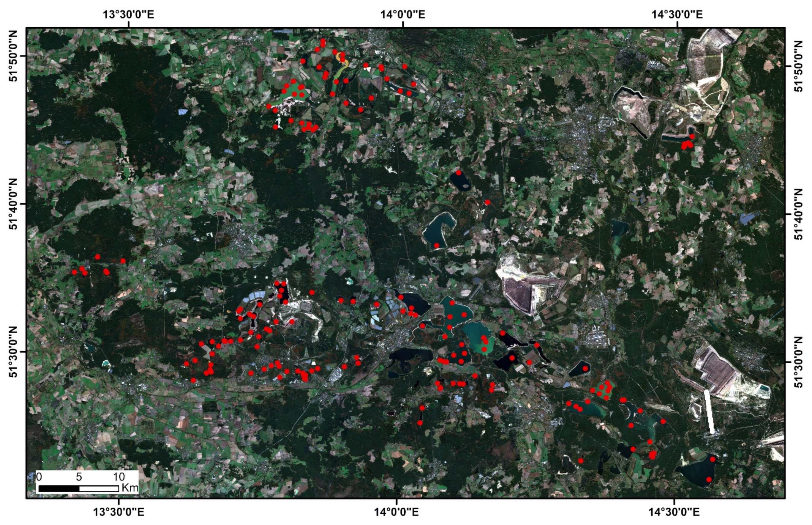Click the top axis label 14°30'0"E

pyautogui.click(x=677, y=14)
